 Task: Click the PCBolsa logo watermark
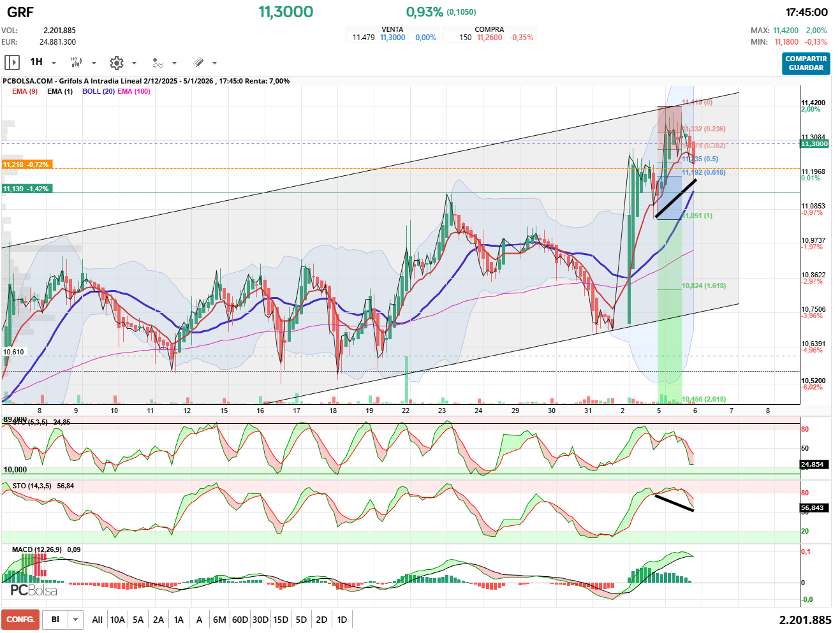click(x=34, y=590)
